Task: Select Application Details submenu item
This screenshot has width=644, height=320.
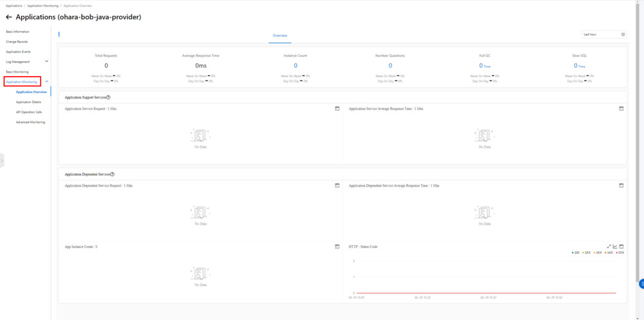Action: pyautogui.click(x=28, y=102)
